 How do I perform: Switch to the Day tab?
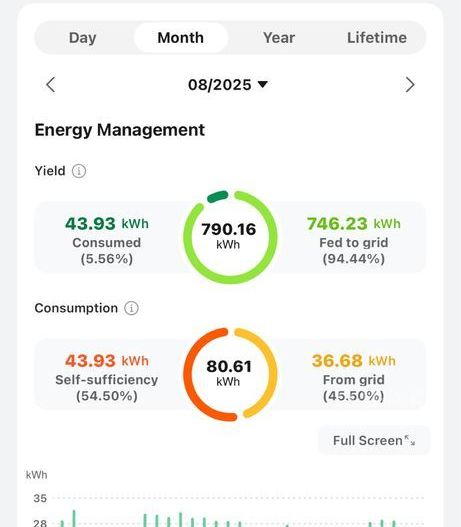(x=83, y=38)
